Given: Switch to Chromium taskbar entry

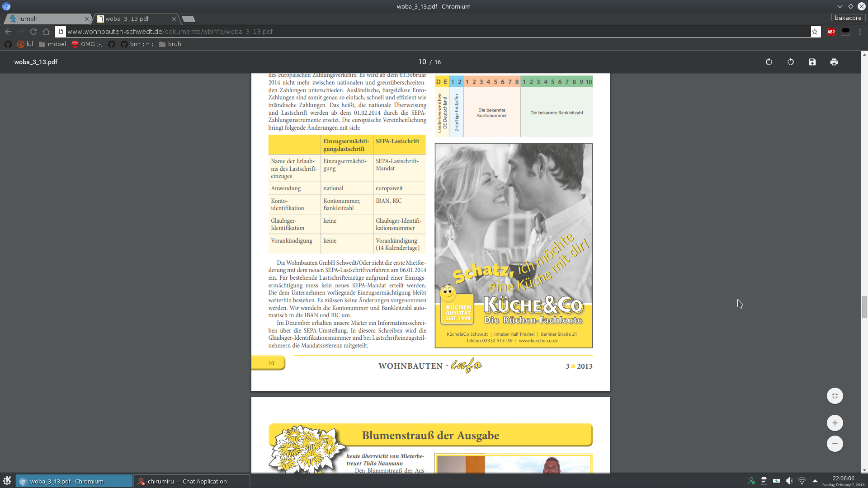Looking at the screenshot, I should pyautogui.click(x=74, y=481).
